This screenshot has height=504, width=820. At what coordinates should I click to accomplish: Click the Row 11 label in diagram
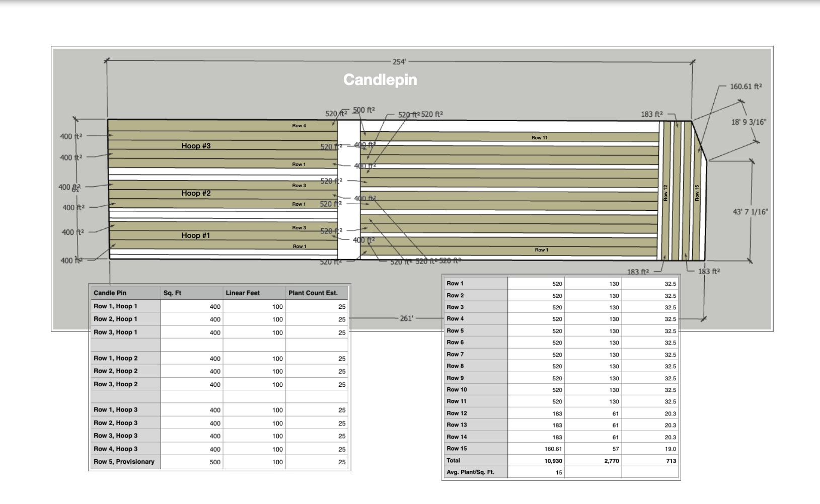539,138
